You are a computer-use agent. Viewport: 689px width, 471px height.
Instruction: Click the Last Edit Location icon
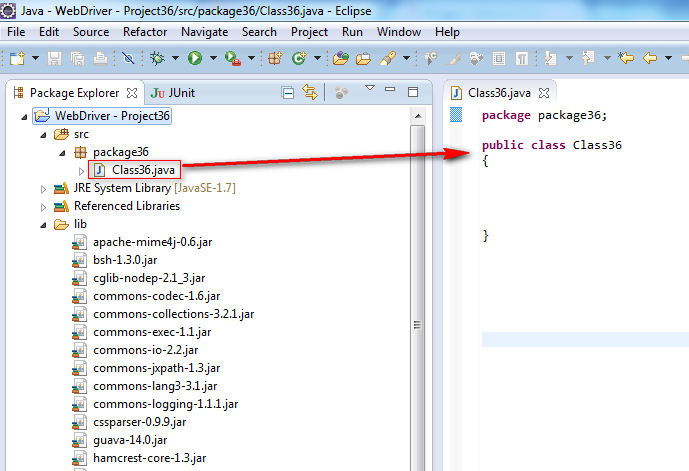(626, 58)
